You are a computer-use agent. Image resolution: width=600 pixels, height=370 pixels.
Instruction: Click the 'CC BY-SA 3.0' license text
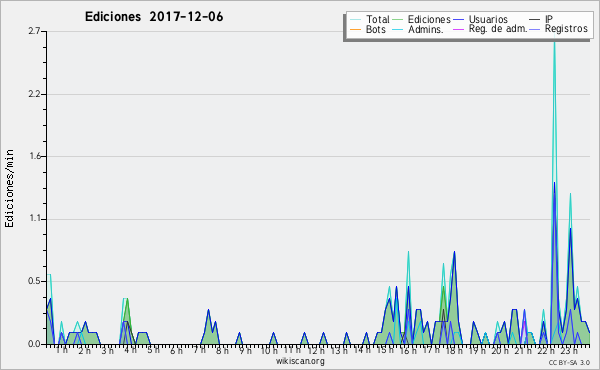point(569,362)
